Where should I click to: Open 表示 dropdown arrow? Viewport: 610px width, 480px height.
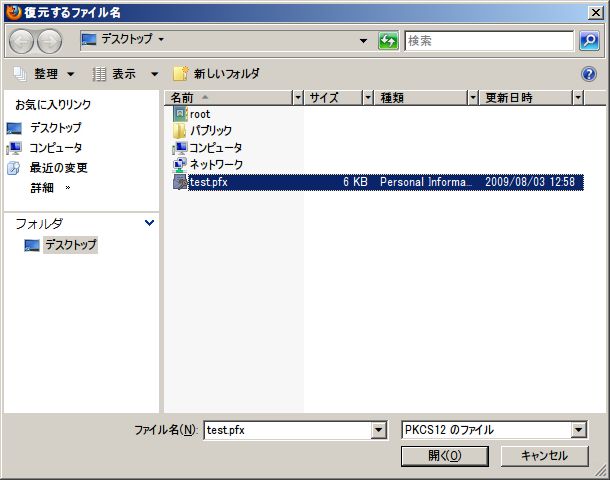tap(154, 74)
